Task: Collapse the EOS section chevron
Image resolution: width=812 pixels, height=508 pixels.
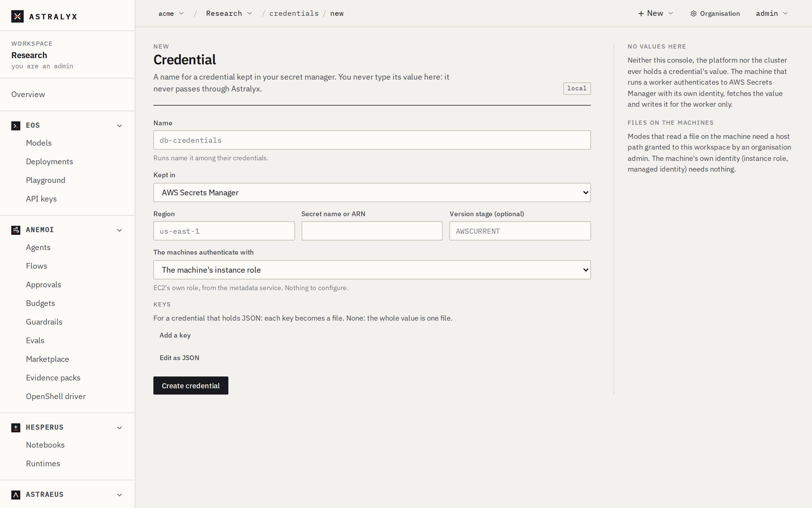Action: coord(120,126)
